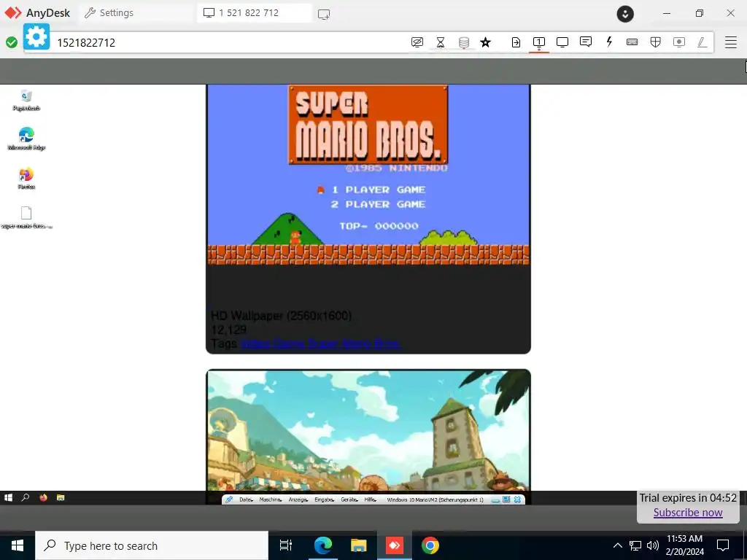Switch to the Settings tab

coord(109,13)
